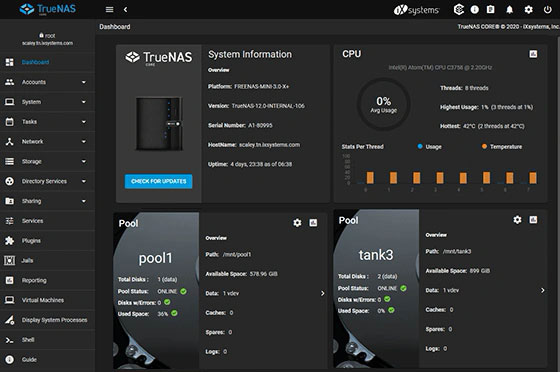This screenshot has width=560, height=372.
Task: Open tank3 settings gear
Action: click(517, 220)
